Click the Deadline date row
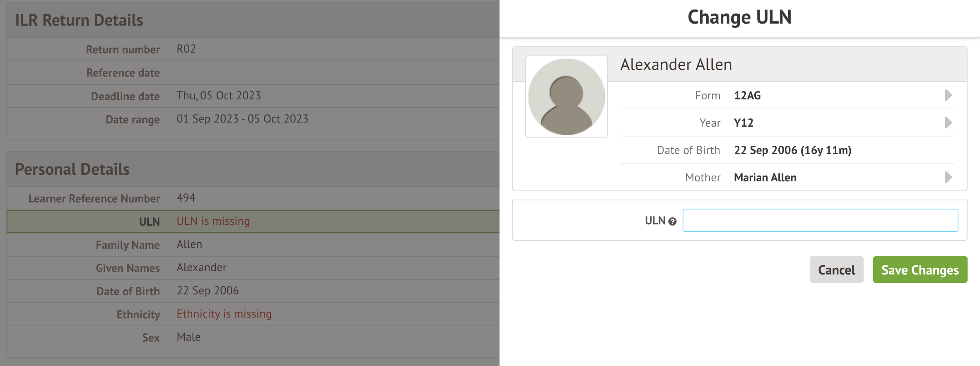980x366 pixels. pyautogui.click(x=253, y=96)
